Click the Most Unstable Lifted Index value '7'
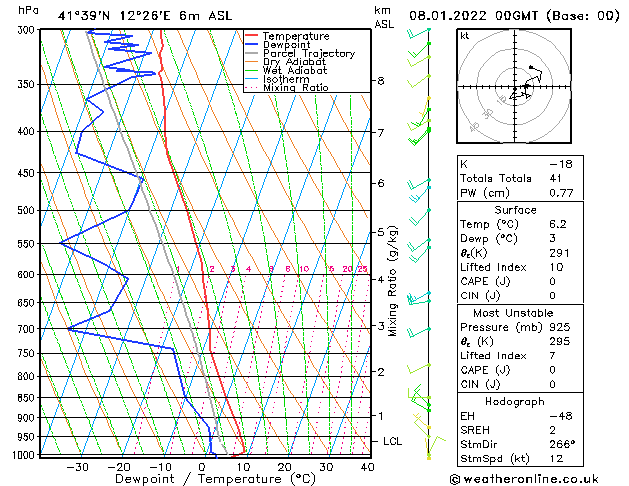629x486 pixels. [x=553, y=356]
